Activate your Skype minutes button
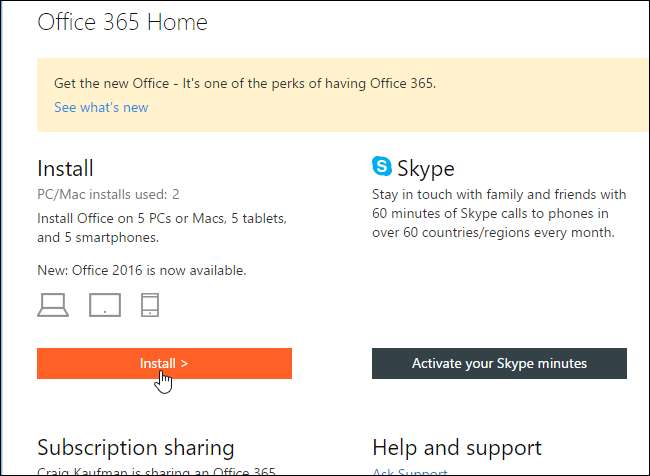This screenshot has height=476, width=650. (x=499, y=363)
